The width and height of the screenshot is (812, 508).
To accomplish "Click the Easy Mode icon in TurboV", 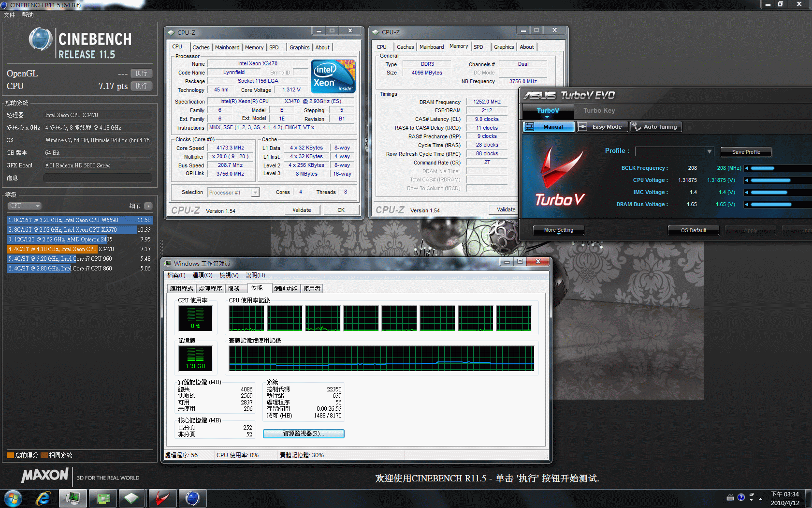I will coord(582,127).
